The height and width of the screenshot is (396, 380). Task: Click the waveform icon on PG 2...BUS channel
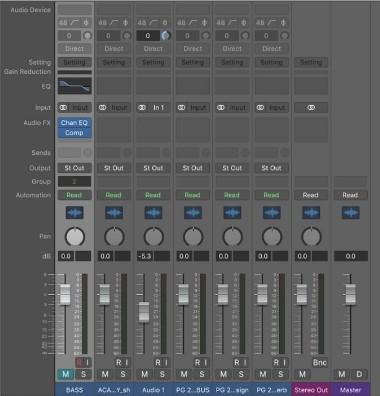tap(193, 213)
